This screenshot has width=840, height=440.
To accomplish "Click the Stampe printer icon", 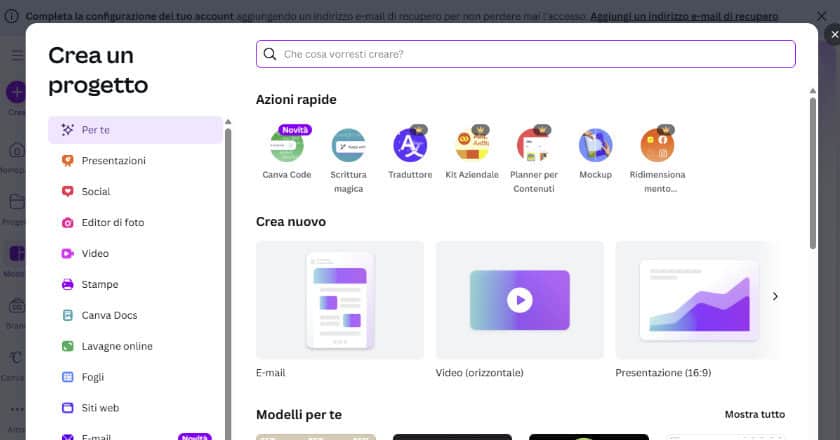I will coord(68,284).
